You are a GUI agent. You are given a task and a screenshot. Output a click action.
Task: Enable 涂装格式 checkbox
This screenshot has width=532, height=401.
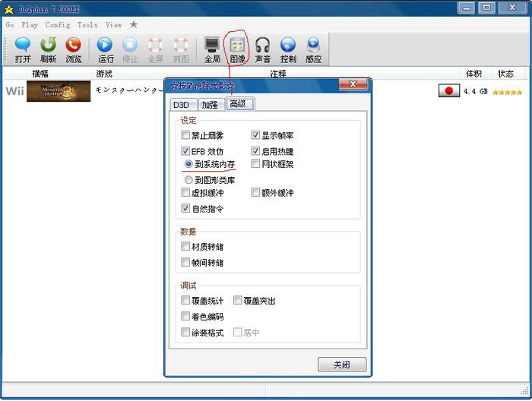pos(185,332)
